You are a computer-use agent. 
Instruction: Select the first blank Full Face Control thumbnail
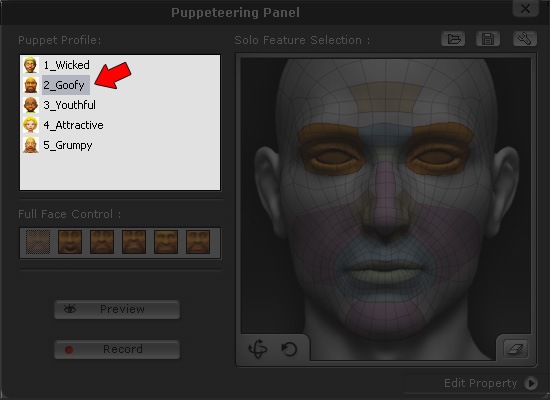tap(38, 242)
